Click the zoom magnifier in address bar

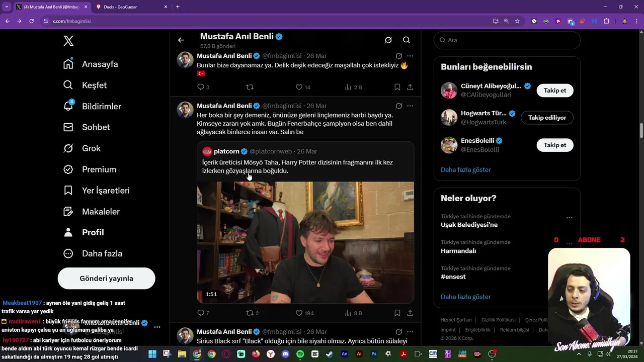(506, 21)
